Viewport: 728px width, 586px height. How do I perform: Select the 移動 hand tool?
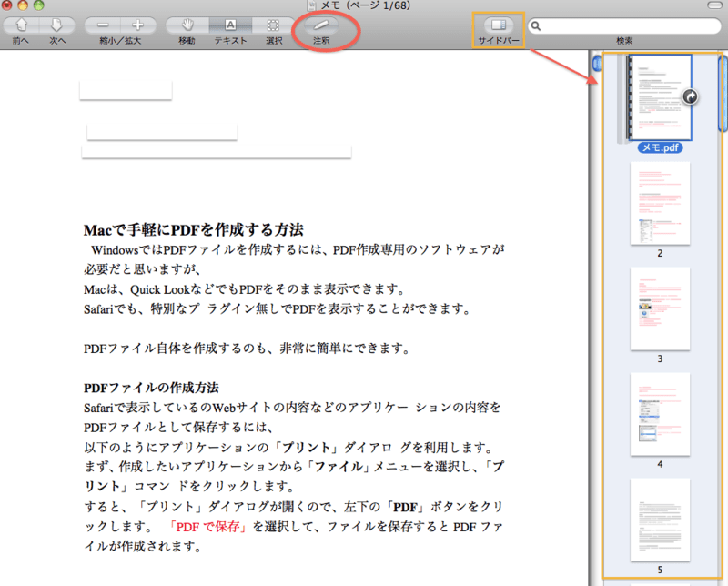pyautogui.click(x=188, y=25)
